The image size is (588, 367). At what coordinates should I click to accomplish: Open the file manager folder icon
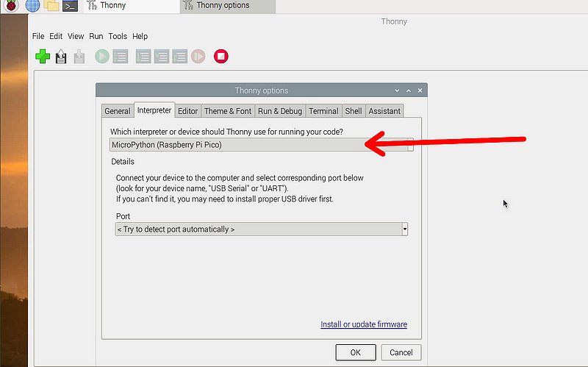[x=51, y=5]
